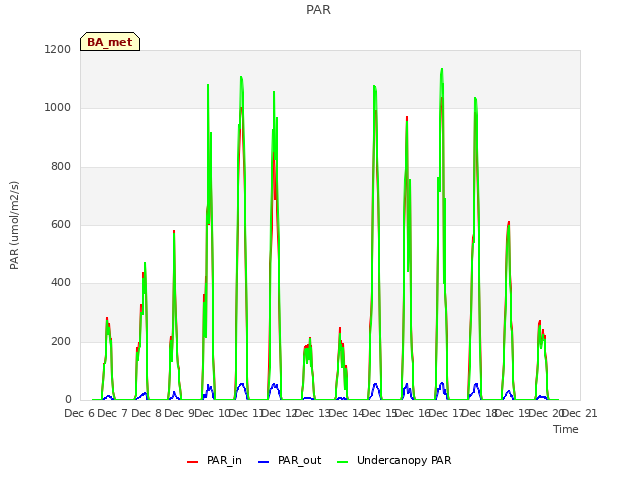The image size is (640, 480).
Task: Click the Dec 21 x-axis tick label
Action: pos(580,413)
